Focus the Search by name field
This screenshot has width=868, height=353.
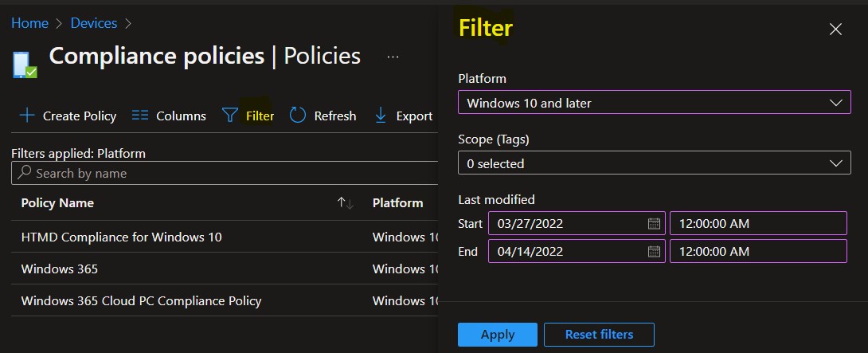point(225,173)
